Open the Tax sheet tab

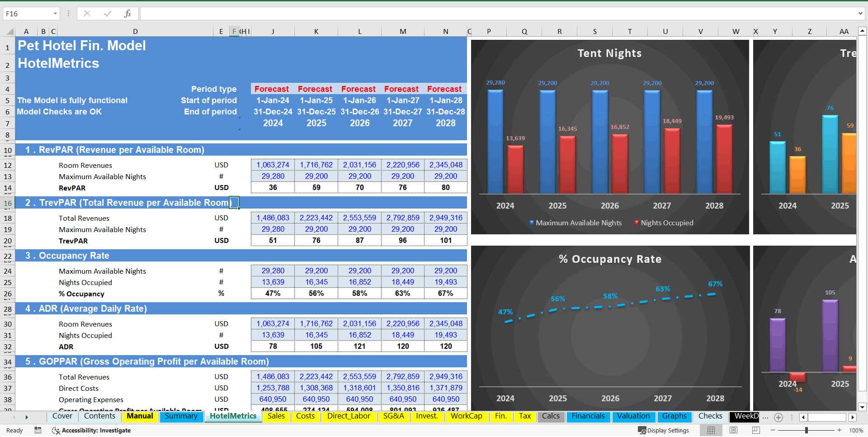point(525,416)
